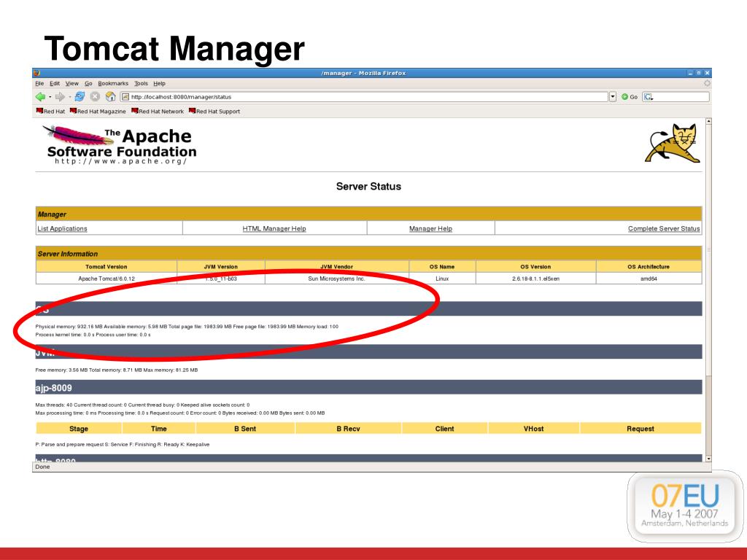This screenshot has height=560, width=747.
Task: Click the Sun Microsystems Inc. cell
Action: tap(337, 279)
